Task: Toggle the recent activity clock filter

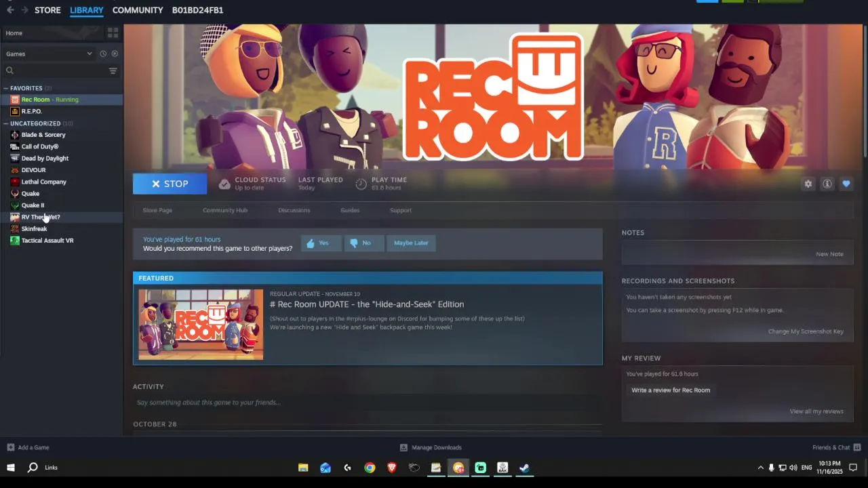Action: (x=103, y=54)
